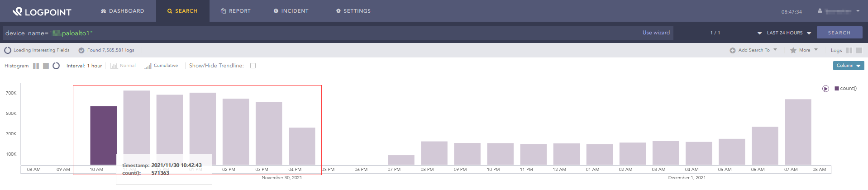Pause the histogram loading
The height and width of the screenshot is (190, 868).
(x=36, y=66)
